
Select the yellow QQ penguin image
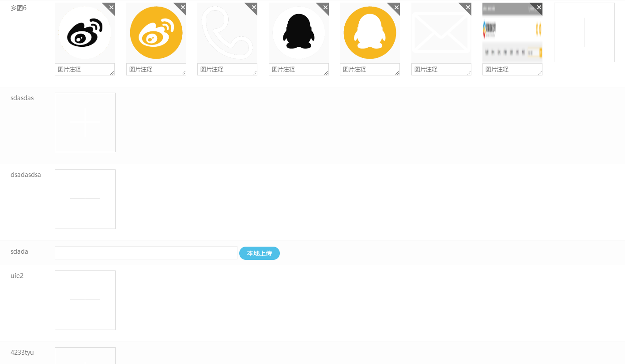pyautogui.click(x=370, y=33)
